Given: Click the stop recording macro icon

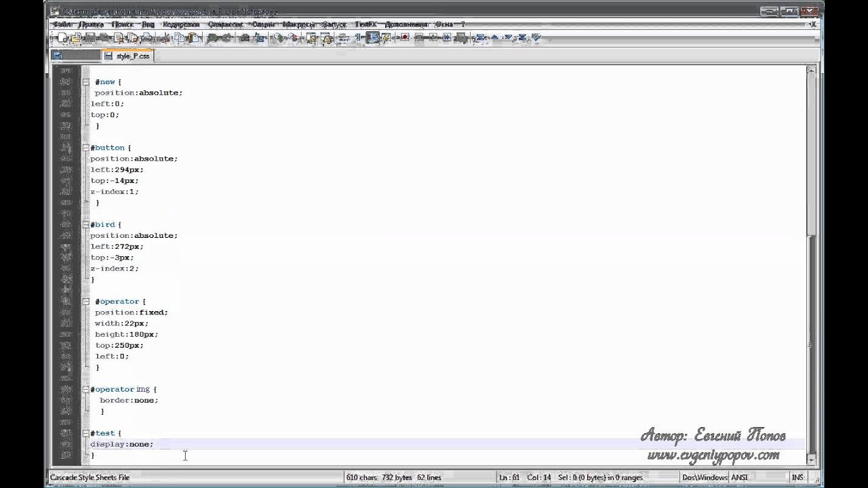Looking at the screenshot, I should [x=419, y=38].
